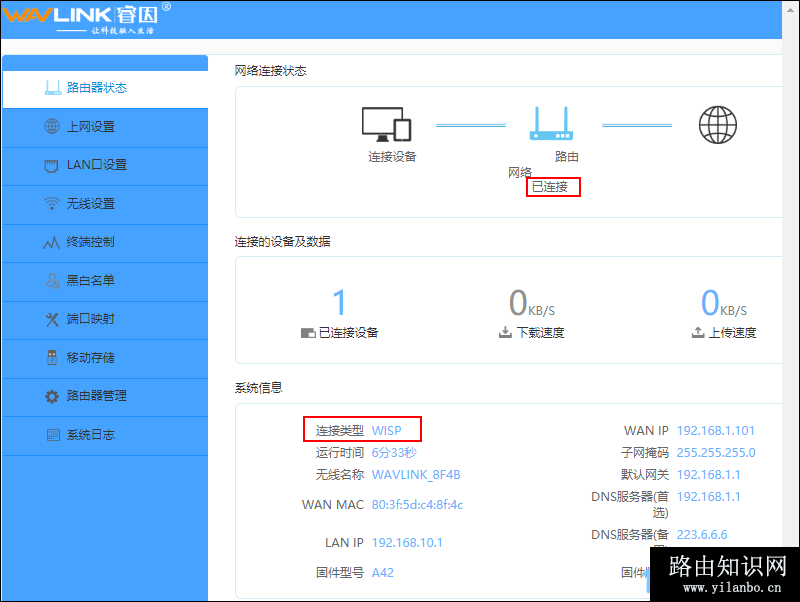Click the 连接的设备及数据 section heading
Viewport: 800px width, 602px height.
(283, 241)
